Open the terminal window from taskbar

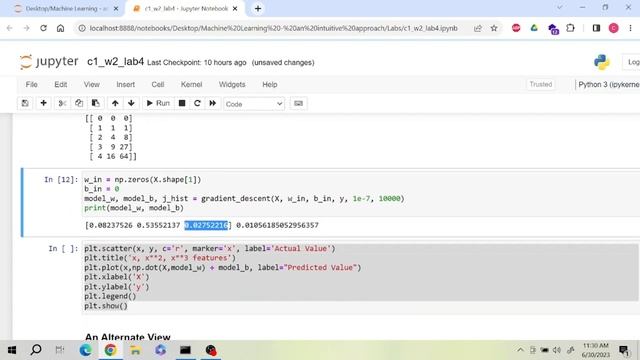tap(185, 350)
